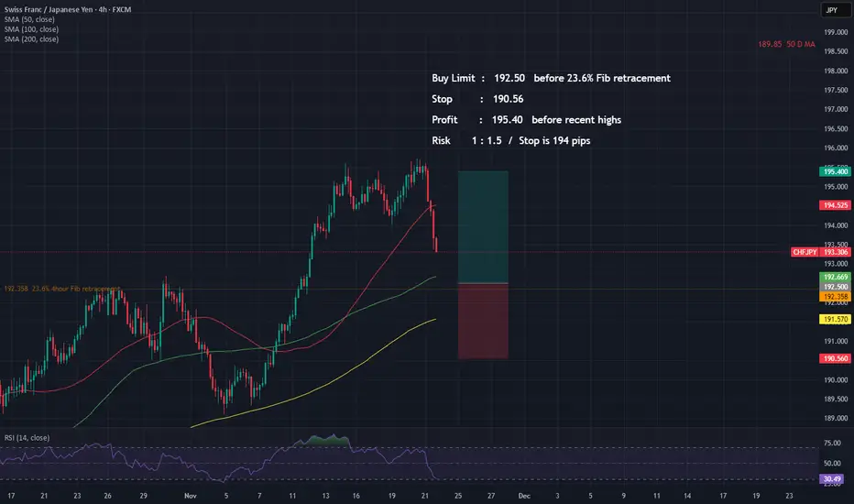
Task: Click the '192.358 23.6% 4hour Fib retracement' label
Action: click(x=61, y=289)
